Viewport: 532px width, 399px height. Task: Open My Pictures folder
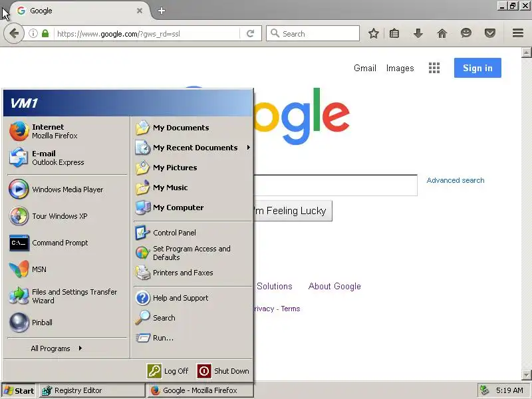(x=192, y=168)
